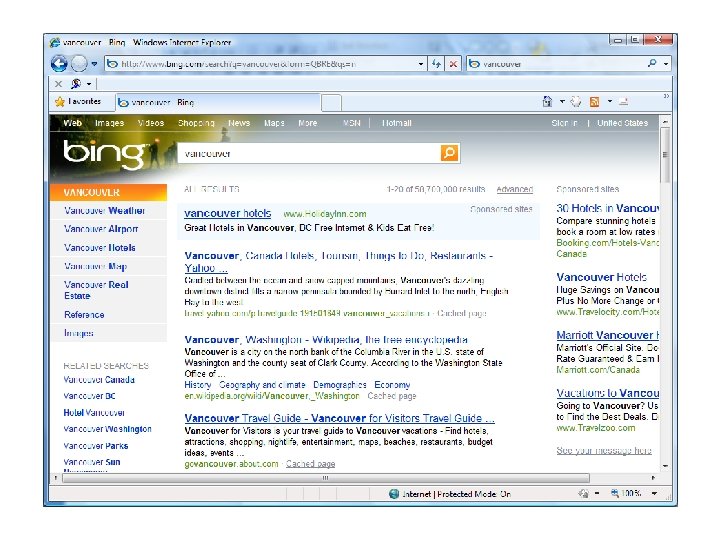Click the Advanced search link
The width and height of the screenshot is (720, 540).
click(x=515, y=189)
